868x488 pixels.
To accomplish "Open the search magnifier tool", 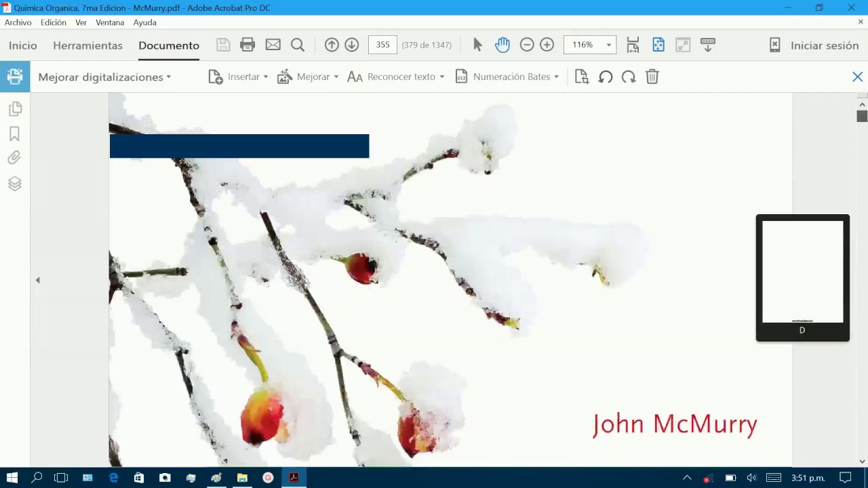I will 297,45.
